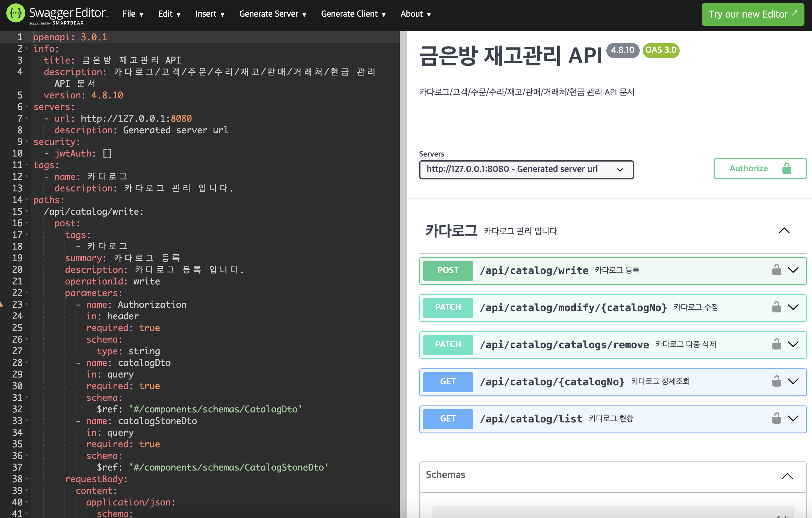Screen dimensions: 812x518
Task: Expand the /api/catalog/catalogs/remove chevron
Action: (x=793, y=344)
